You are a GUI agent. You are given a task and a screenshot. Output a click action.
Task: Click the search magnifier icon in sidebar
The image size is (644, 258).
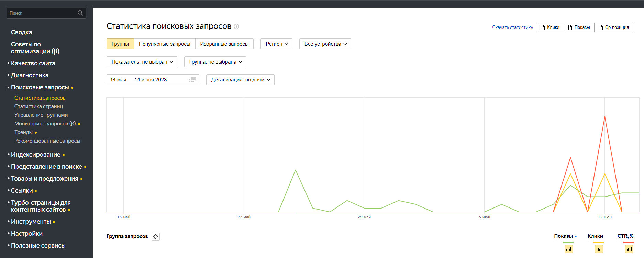[80, 13]
